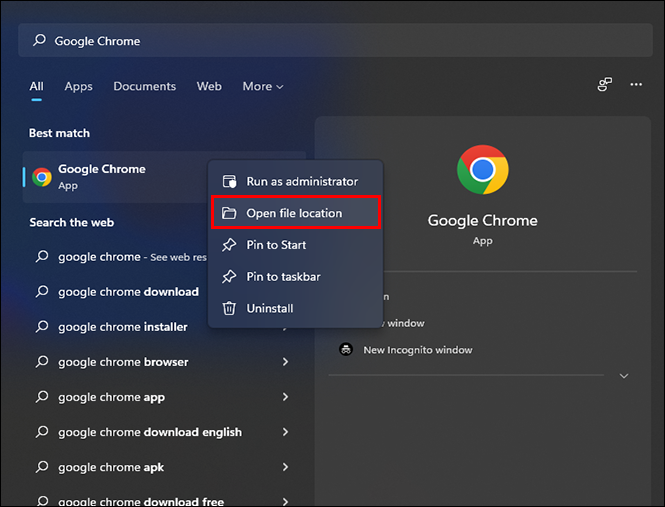The image size is (665, 507).
Task: Expand arrow for google chrome app suggestion
Action: click(x=285, y=397)
